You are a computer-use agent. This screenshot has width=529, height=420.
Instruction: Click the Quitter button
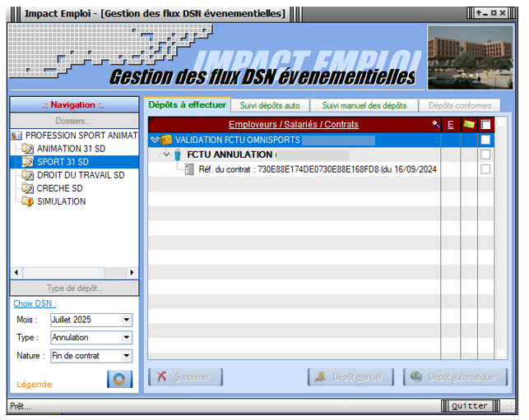pos(469,406)
